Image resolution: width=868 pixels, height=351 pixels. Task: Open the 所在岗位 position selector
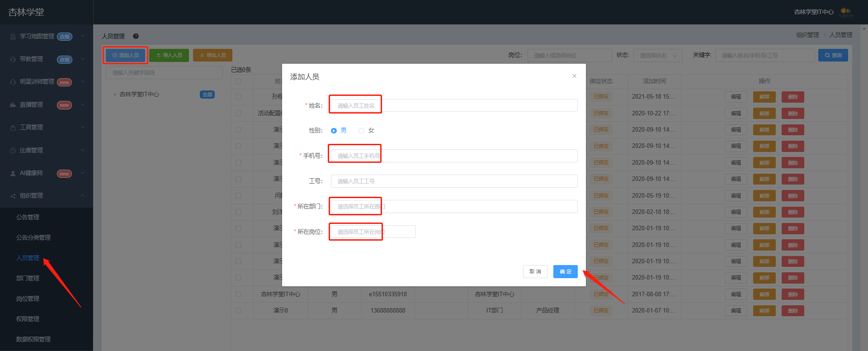pos(373,232)
